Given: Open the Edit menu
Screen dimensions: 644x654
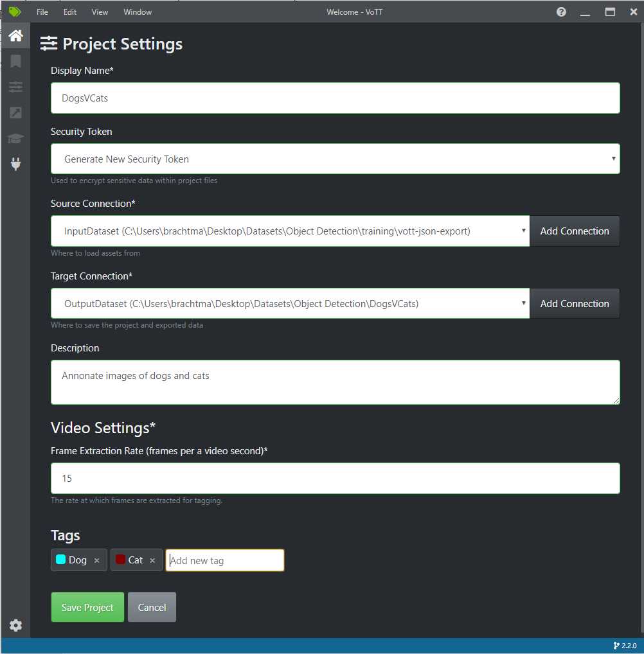Looking at the screenshot, I should click(x=69, y=12).
